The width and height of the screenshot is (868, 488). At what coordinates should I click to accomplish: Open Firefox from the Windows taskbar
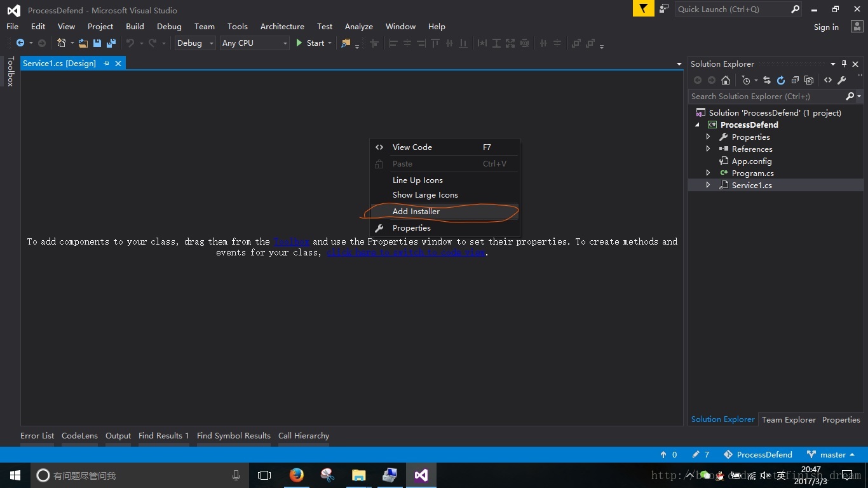[x=296, y=475]
